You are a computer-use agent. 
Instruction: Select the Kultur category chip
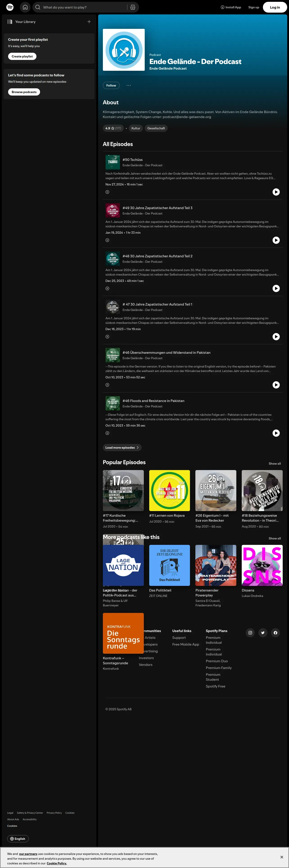(135, 128)
